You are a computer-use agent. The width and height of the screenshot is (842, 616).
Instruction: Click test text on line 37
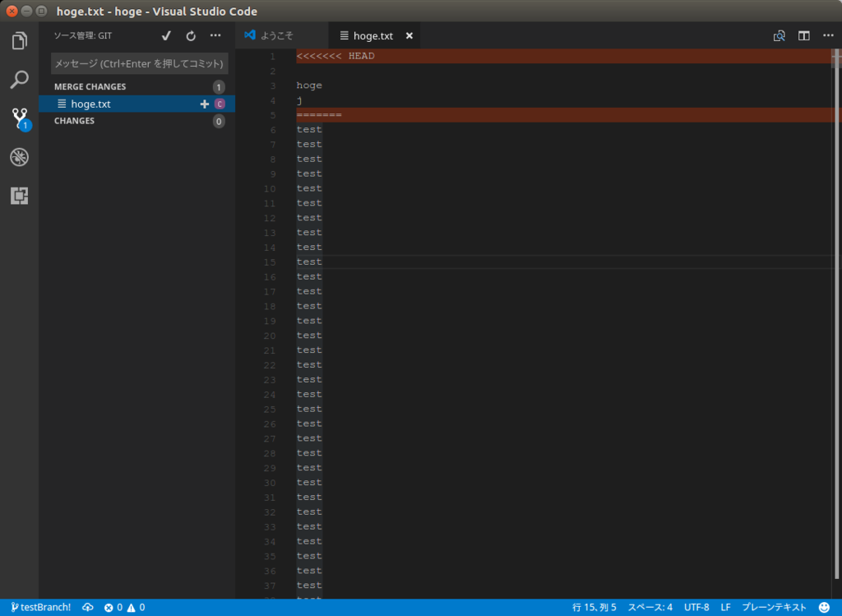click(309, 586)
